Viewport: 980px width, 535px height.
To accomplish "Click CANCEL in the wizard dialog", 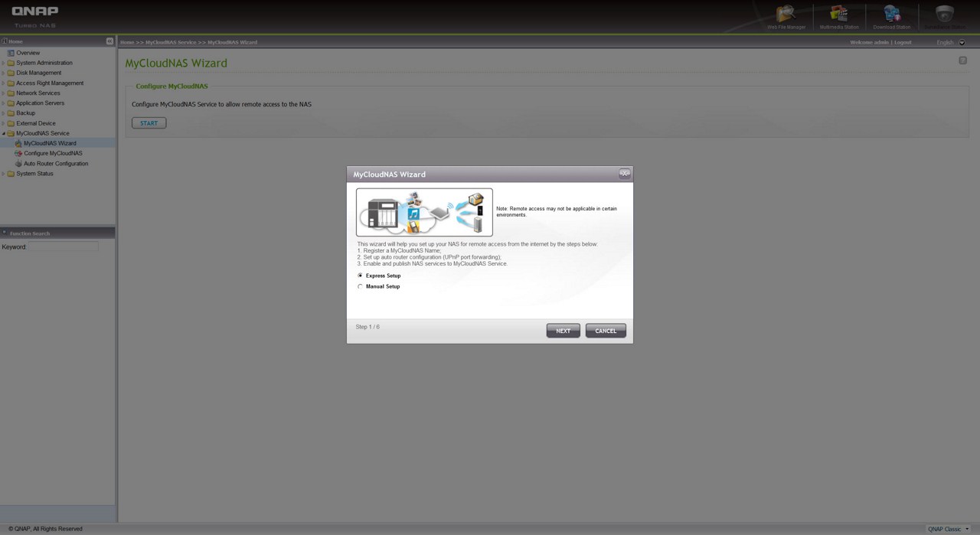I will [x=606, y=331].
